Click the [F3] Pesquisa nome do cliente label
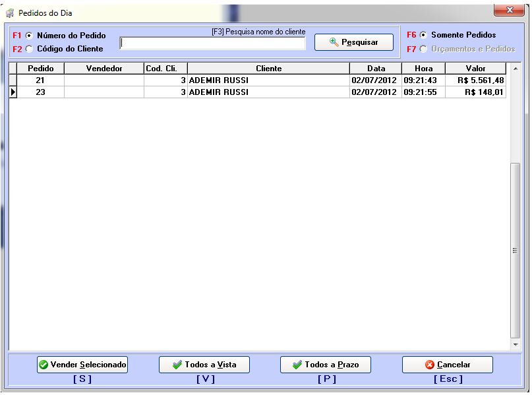 (x=258, y=32)
